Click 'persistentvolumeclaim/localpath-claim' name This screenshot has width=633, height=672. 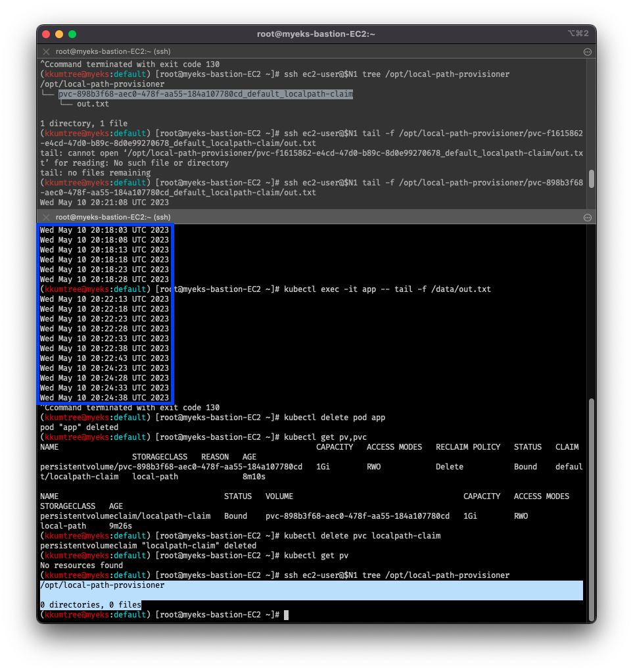[x=126, y=516]
